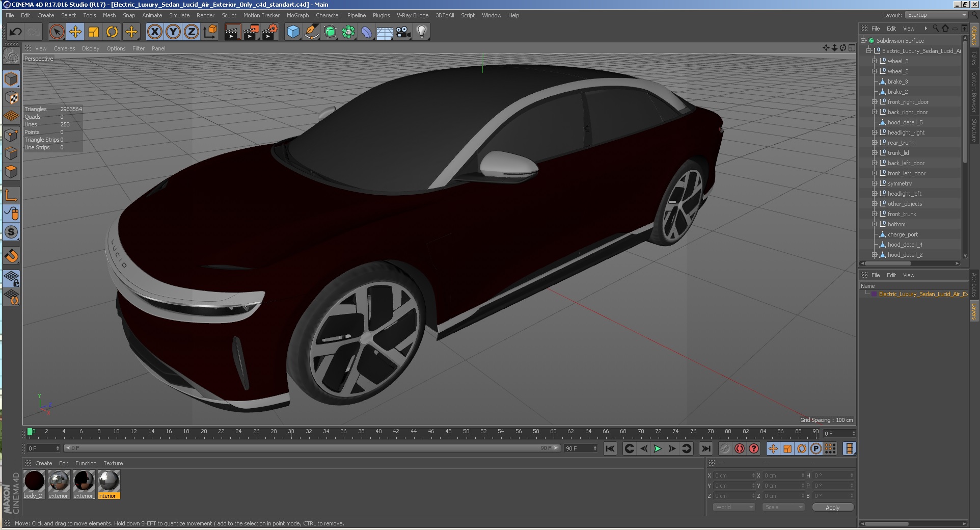Go to start of animation button

coord(610,448)
